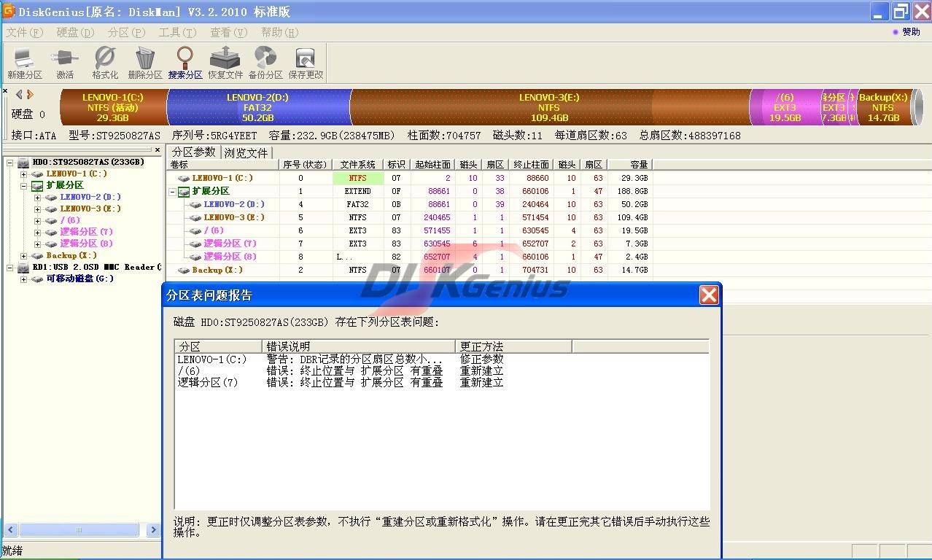Open the 硬盘(D) menu
Screen dimensions: 932x560
(76, 32)
